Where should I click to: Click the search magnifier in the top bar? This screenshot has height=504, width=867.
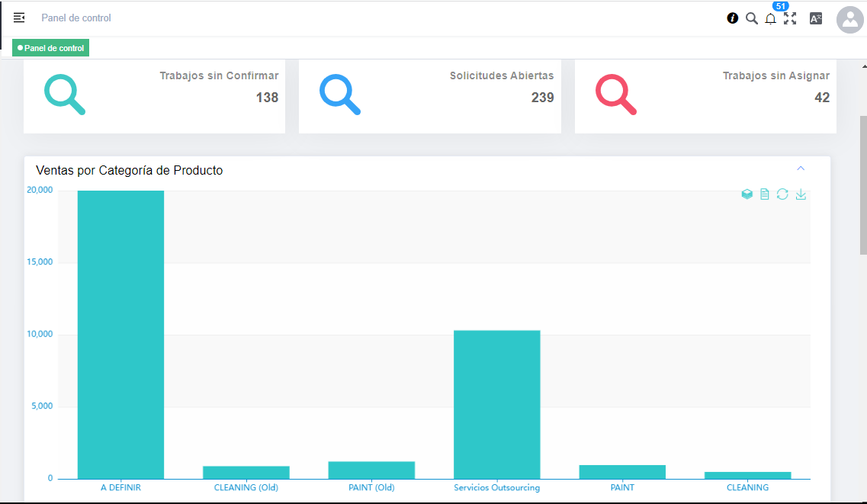[x=752, y=18]
